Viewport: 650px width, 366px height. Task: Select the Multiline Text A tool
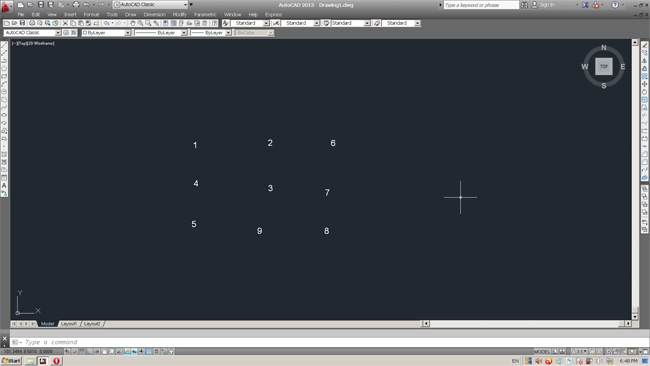(4, 186)
